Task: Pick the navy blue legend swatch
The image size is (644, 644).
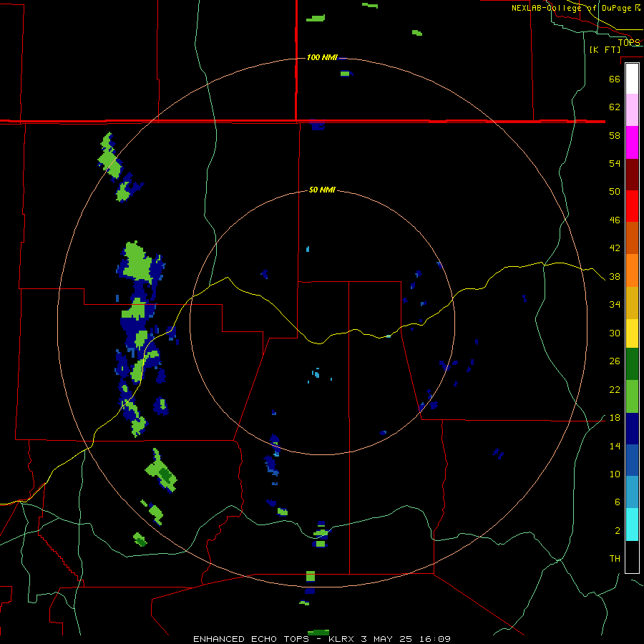Action: [632, 429]
